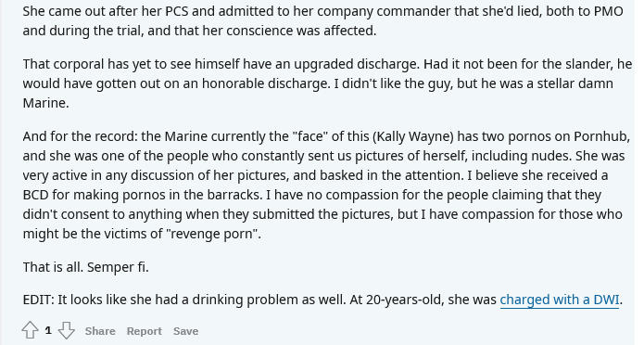Click the words "Semper fi"
The height and width of the screenshot is (345, 644).
pos(118,267)
